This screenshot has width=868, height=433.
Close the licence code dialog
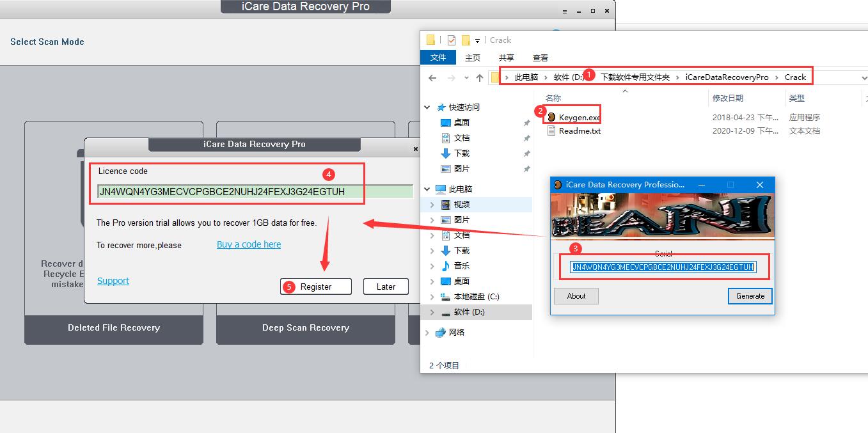(x=415, y=148)
